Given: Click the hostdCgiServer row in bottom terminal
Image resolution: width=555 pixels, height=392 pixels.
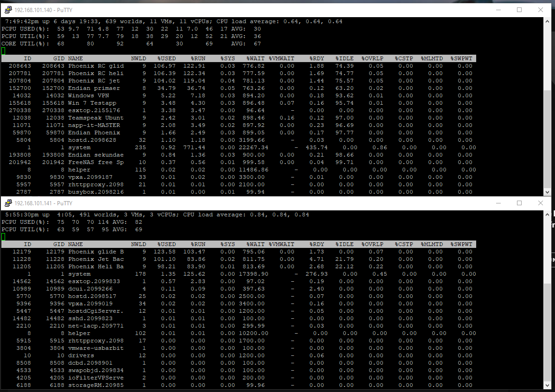Looking at the screenshot, I should 96,311.
